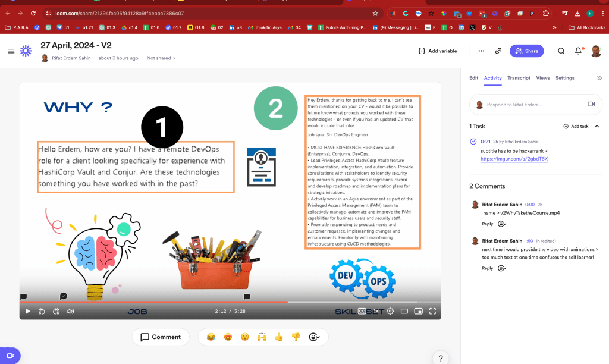This screenshot has height=364, width=609.
Task: Enter fullscreen video mode
Action: click(433, 311)
